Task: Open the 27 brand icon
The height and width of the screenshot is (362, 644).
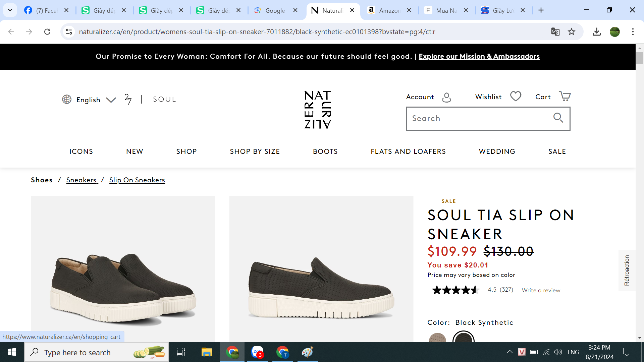Action: click(128, 99)
